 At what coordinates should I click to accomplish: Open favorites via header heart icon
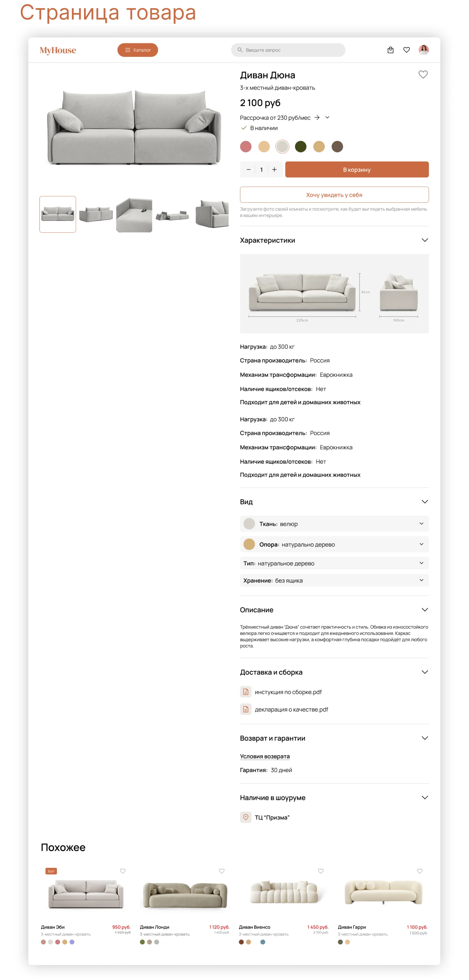(406, 50)
